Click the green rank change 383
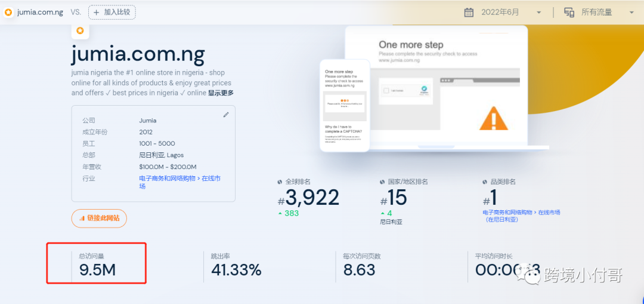644x304 pixels. 292,213
